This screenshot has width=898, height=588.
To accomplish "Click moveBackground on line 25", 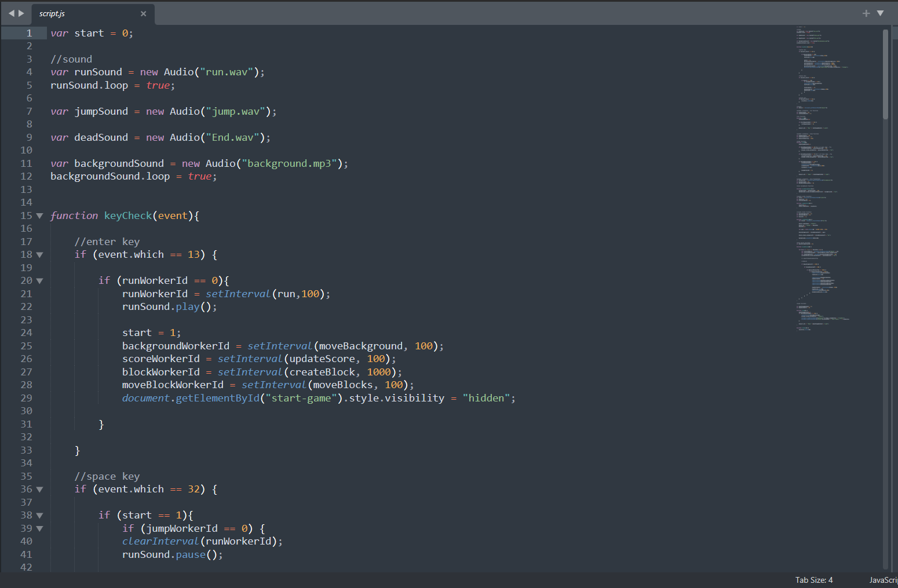I will click(361, 346).
